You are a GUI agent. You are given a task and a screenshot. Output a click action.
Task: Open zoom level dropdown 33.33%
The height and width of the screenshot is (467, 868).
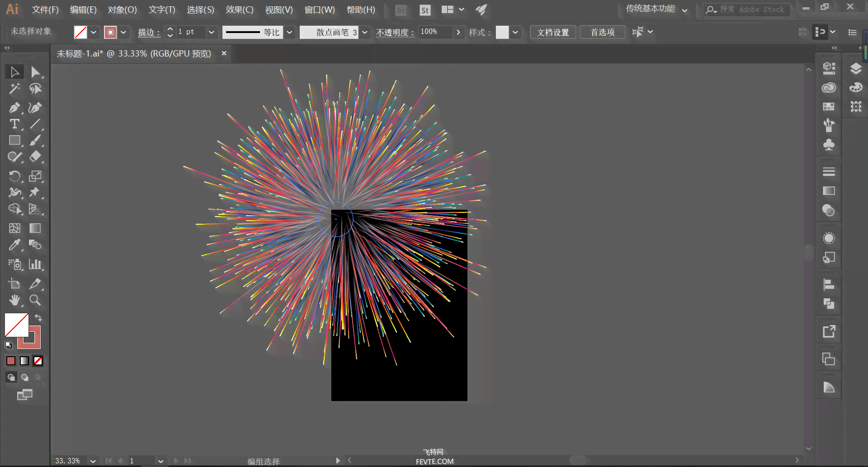(93, 461)
